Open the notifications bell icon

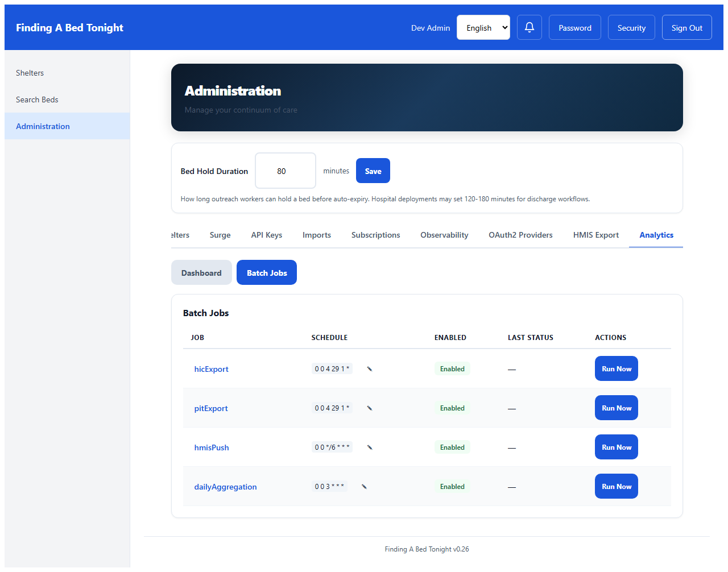tap(529, 27)
